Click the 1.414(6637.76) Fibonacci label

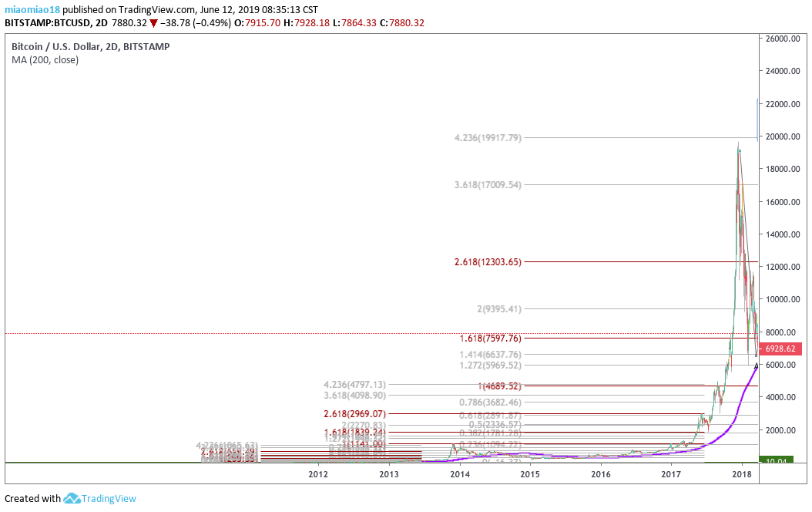491,355
